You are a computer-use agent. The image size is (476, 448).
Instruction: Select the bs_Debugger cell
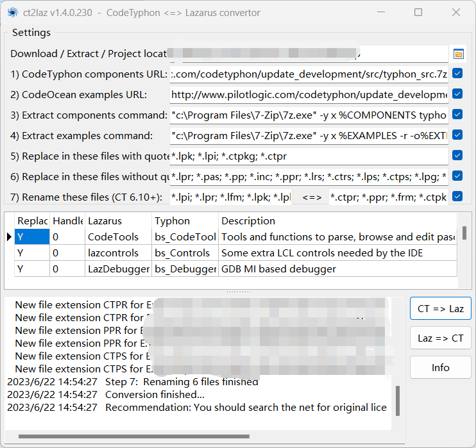(185, 269)
